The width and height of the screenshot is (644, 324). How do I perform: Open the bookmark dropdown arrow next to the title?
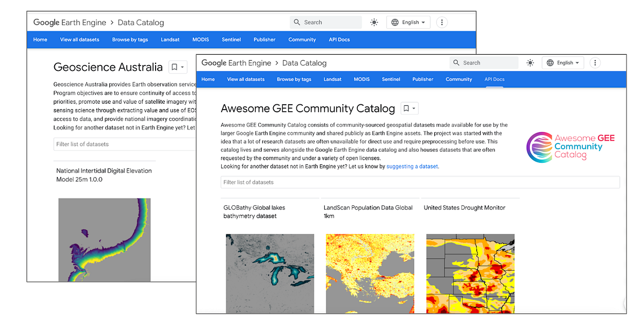click(413, 108)
